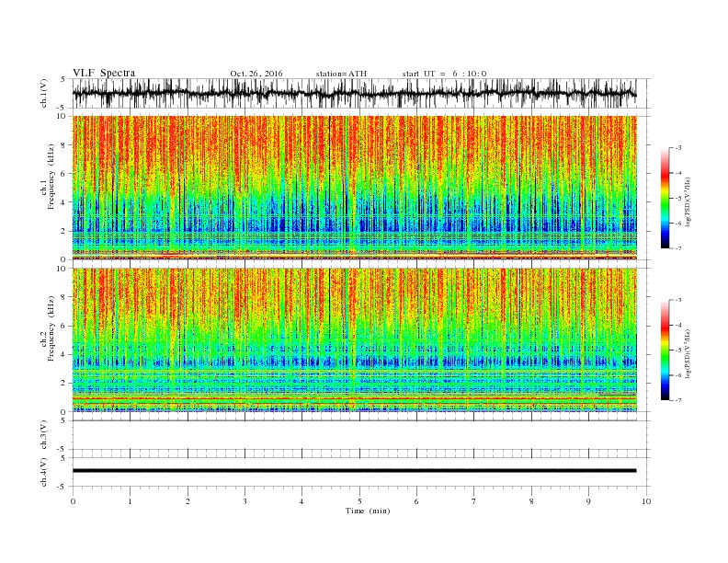Click the ch.2 color scale "log(PSD)(V²/Hz)" label
The width and height of the screenshot is (728, 563).
tap(688, 353)
